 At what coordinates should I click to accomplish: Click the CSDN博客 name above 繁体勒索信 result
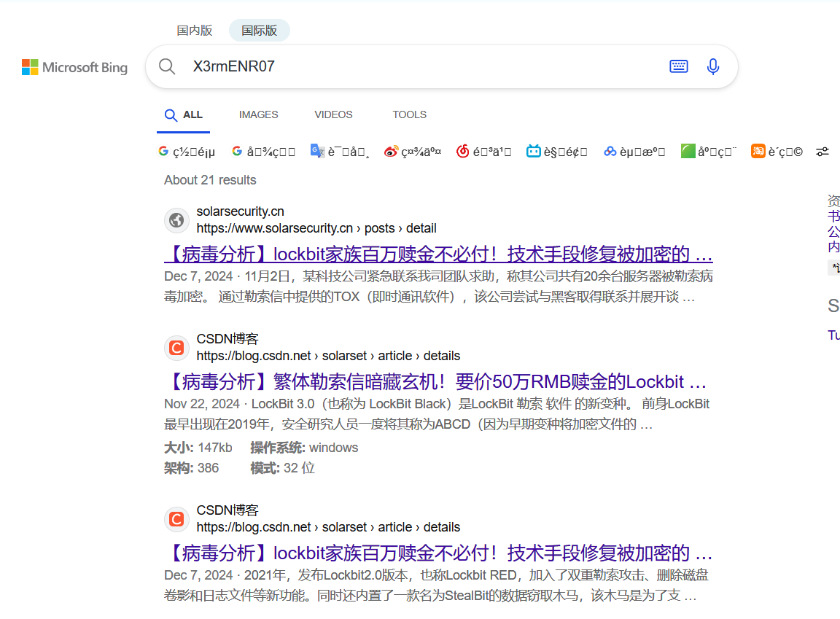coord(227,339)
